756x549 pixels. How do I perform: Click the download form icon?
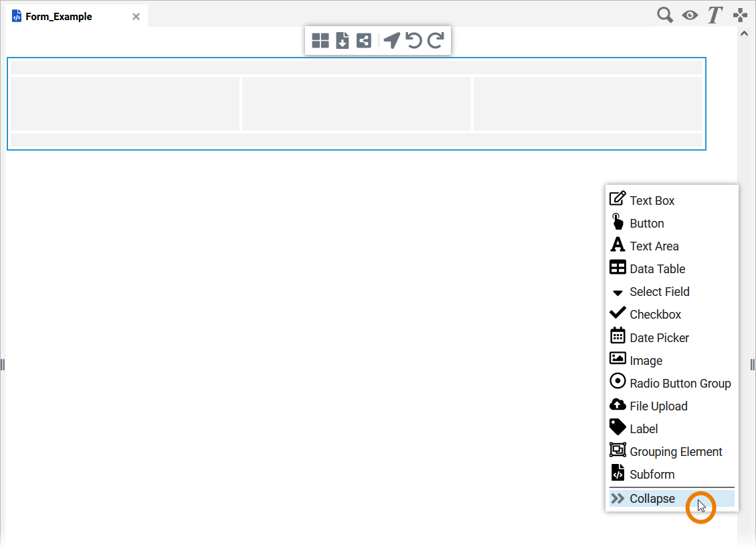pyautogui.click(x=342, y=40)
